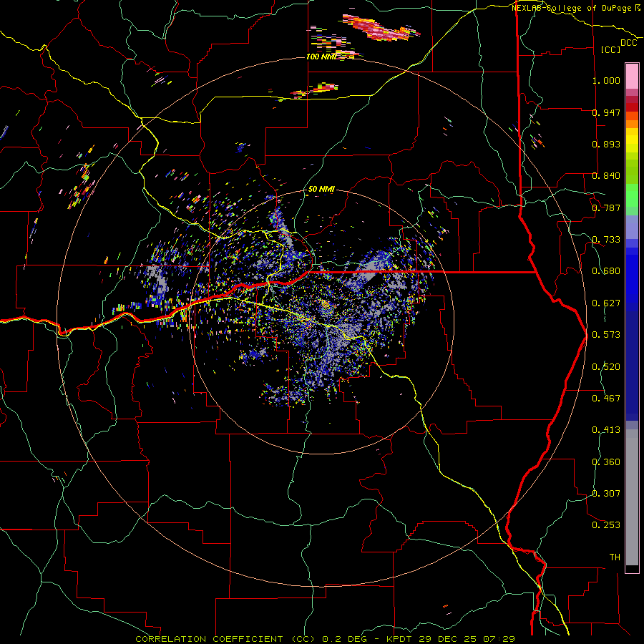Select the 1.000 value on the scale
This screenshot has width=644, height=644.
(x=606, y=80)
